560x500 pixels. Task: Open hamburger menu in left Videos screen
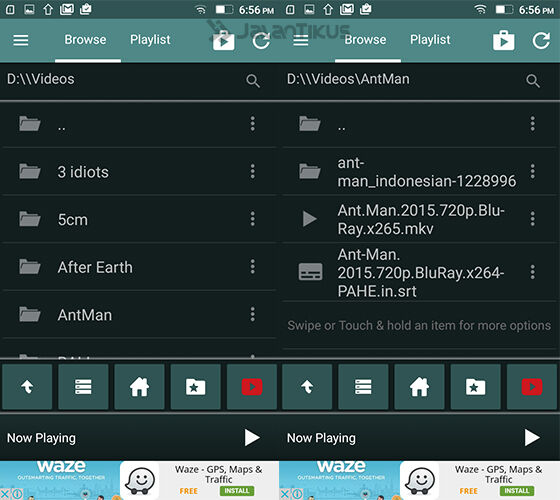pyautogui.click(x=21, y=40)
